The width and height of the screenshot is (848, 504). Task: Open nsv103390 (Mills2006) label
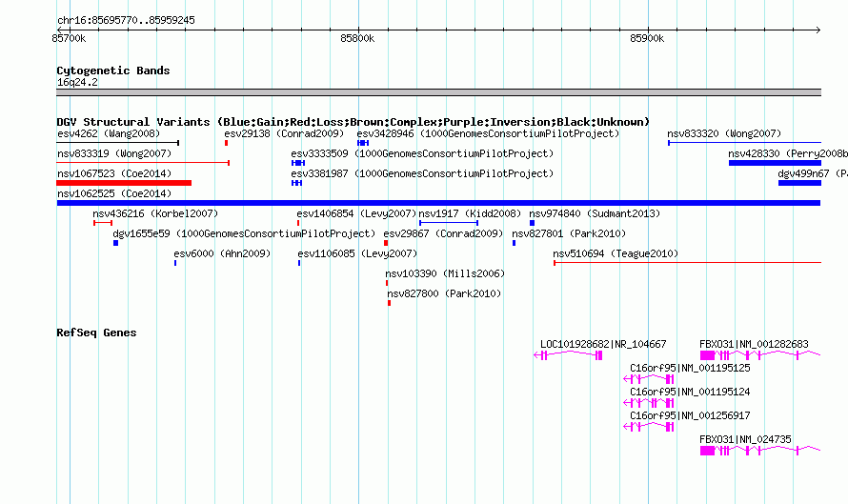click(x=445, y=273)
